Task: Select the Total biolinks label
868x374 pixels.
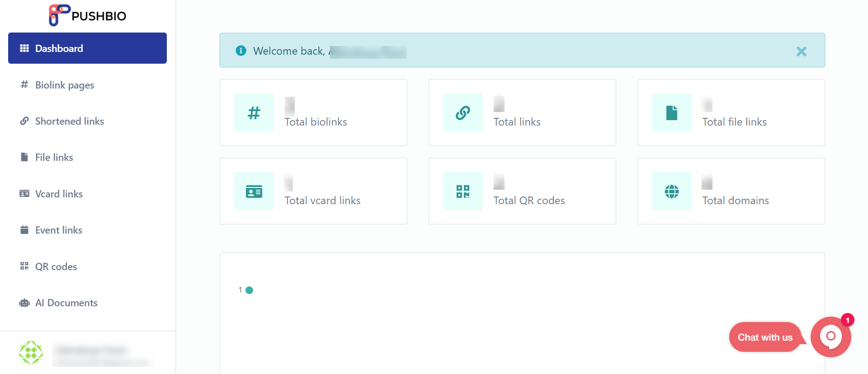Action: pos(316,122)
